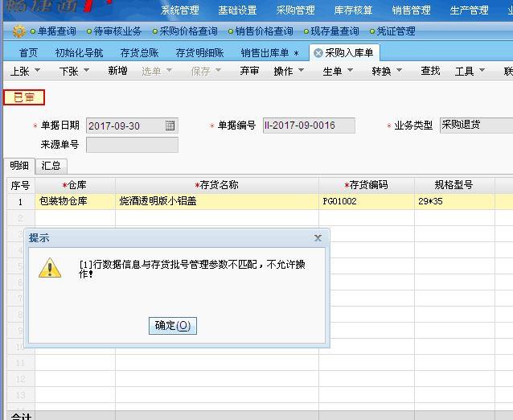Click the 存货名称 column header
This screenshot has width=513, height=420.
(x=217, y=185)
